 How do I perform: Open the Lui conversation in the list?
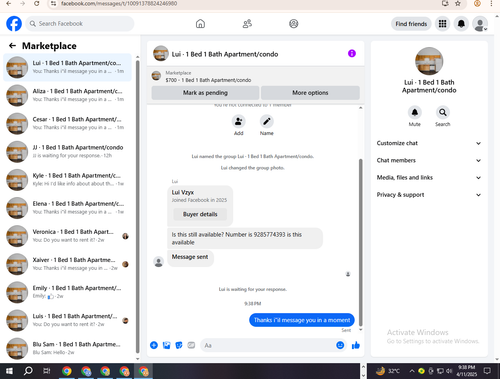pyautogui.click(x=67, y=67)
